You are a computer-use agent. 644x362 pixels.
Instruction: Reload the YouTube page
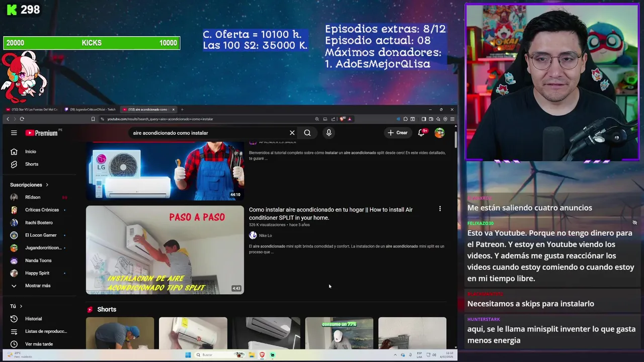tap(22, 119)
